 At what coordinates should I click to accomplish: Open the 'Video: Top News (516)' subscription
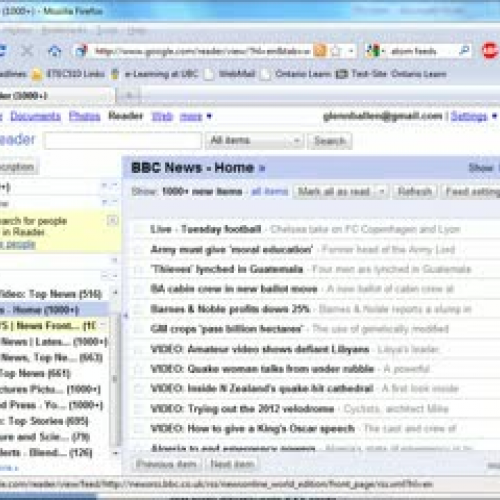point(51,294)
